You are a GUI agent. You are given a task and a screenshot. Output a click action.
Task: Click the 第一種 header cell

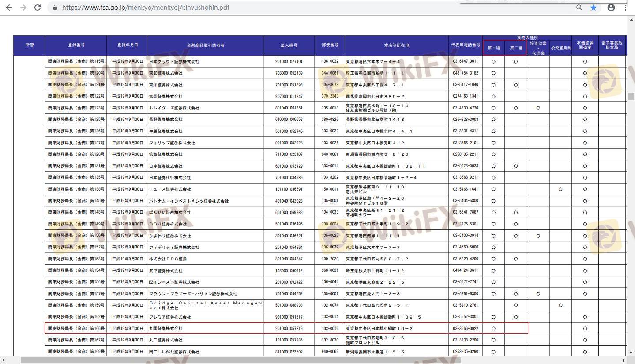coord(494,48)
